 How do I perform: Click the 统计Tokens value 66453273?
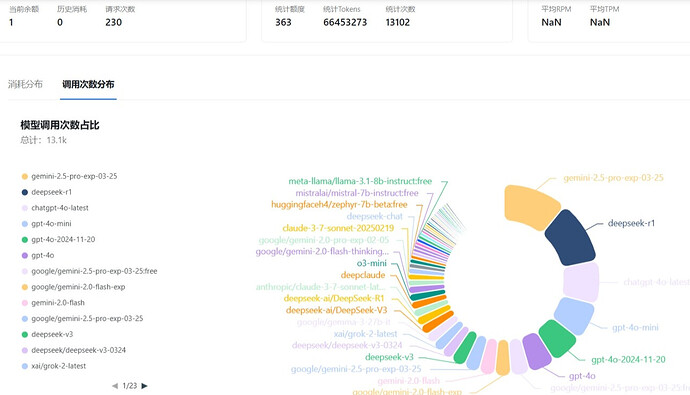coord(345,22)
